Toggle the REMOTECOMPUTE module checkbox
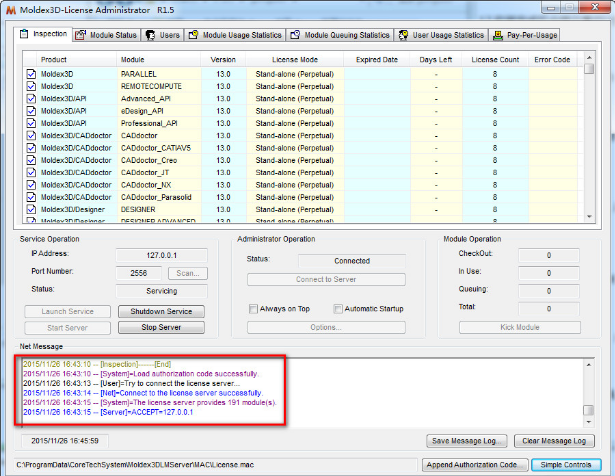 pos(31,86)
